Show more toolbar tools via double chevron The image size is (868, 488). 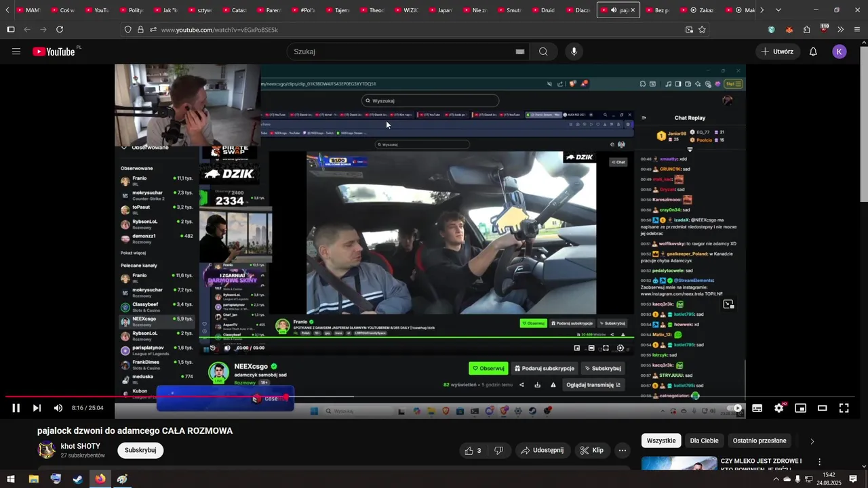coord(840,30)
